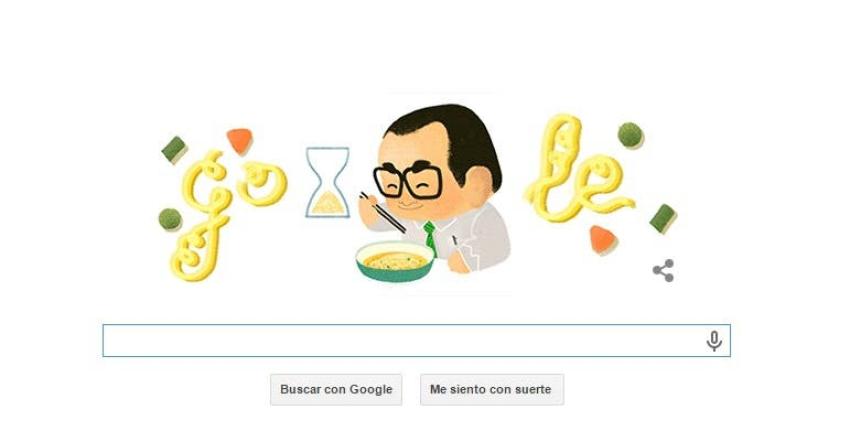The image size is (850, 431).
Task: Click the hourglass in the doodle
Action: point(327,182)
